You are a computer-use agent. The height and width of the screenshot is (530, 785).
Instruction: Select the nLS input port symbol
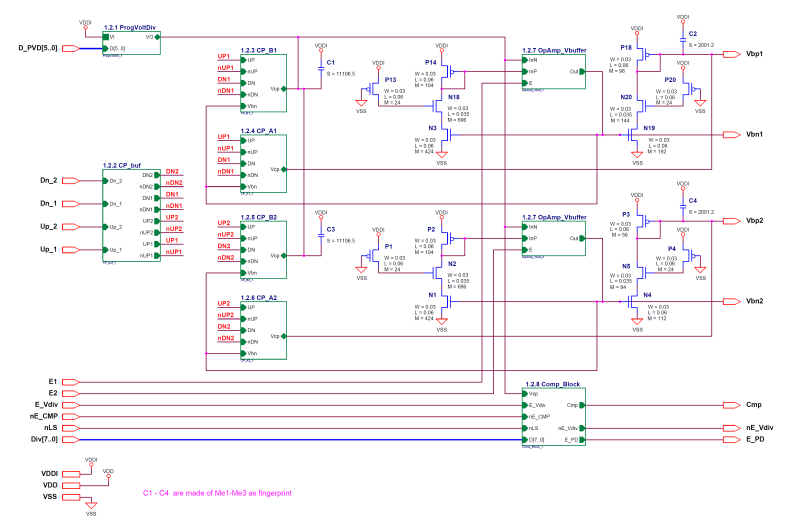[x=71, y=428]
